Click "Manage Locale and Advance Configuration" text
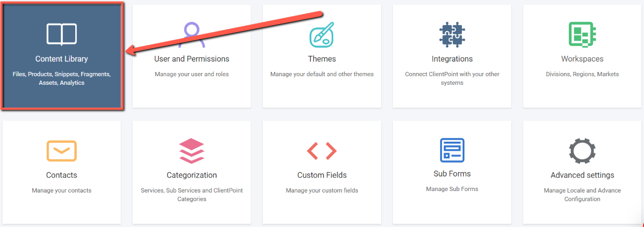 [x=582, y=195]
